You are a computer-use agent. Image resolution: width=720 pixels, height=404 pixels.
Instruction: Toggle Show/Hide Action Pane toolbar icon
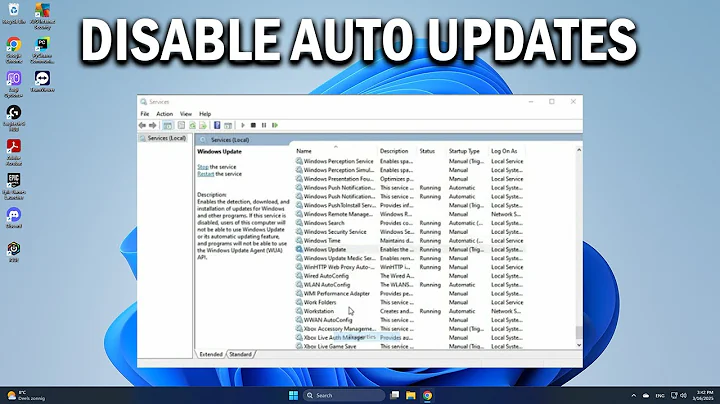[228, 125]
